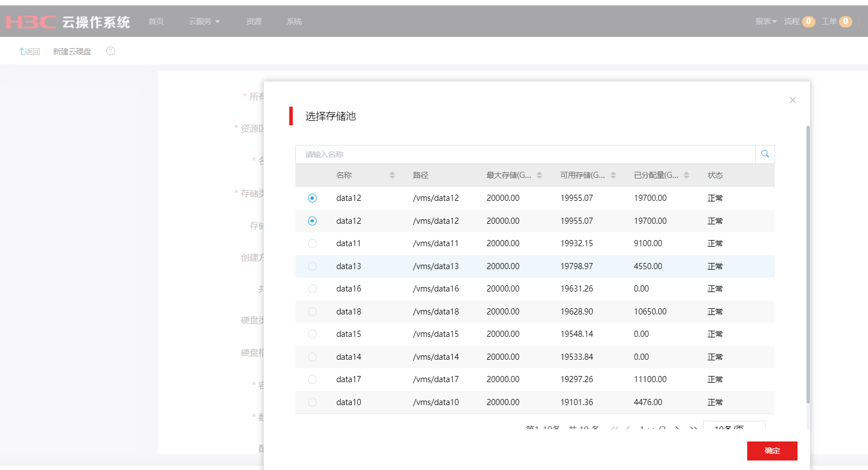Click the help question mark icon
Screen dimensions: 868x470
tap(111, 51)
